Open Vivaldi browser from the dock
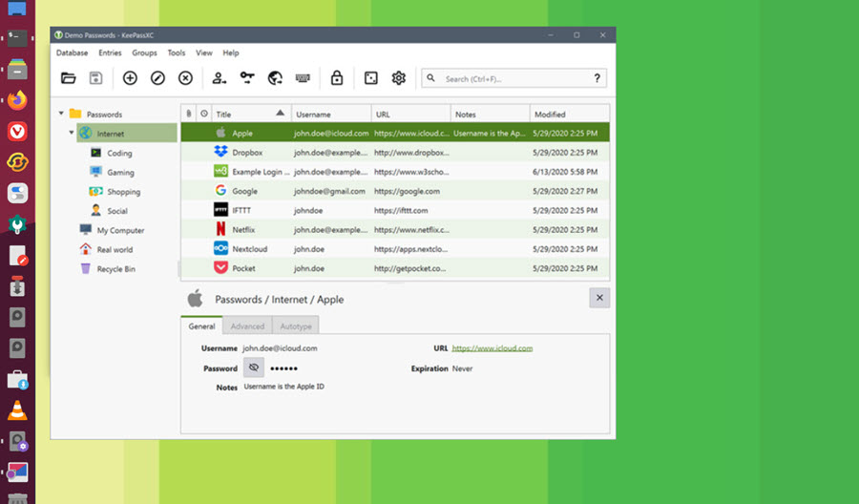This screenshot has width=859, height=504. tap(17, 132)
